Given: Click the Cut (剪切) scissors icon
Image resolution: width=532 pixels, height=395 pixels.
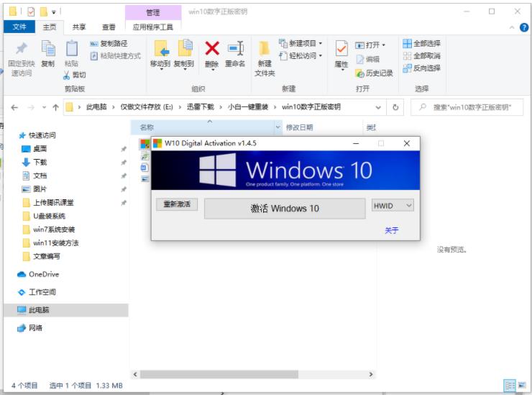Looking at the screenshot, I should [75, 75].
